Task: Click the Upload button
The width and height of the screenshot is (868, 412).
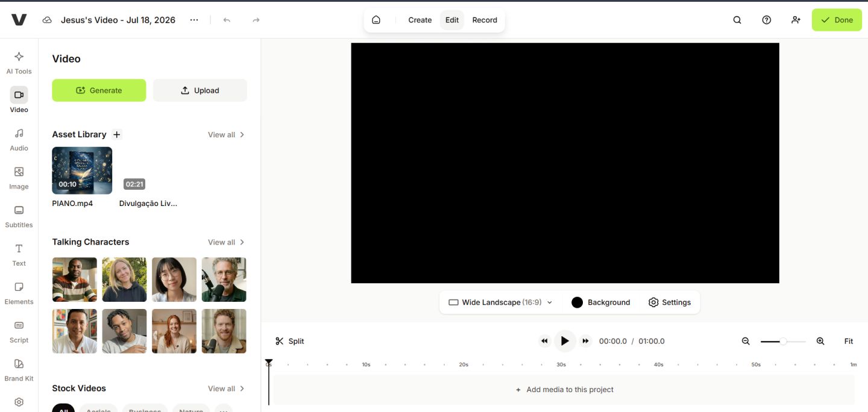Action: pyautogui.click(x=200, y=90)
